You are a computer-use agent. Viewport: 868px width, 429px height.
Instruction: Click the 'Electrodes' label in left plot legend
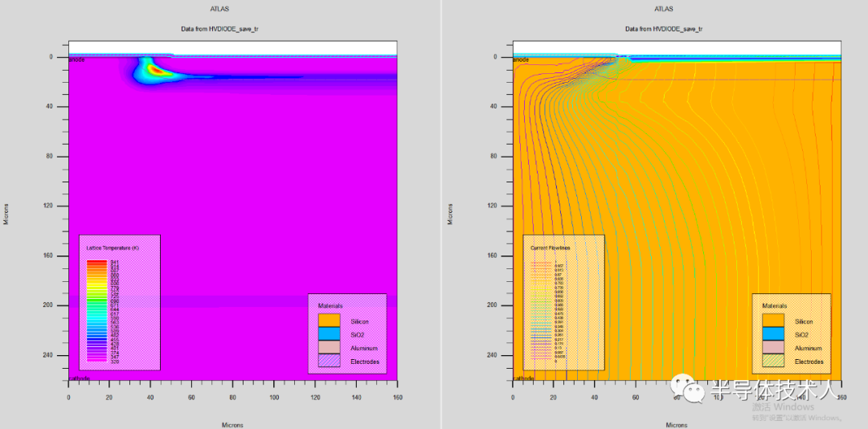point(365,362)
